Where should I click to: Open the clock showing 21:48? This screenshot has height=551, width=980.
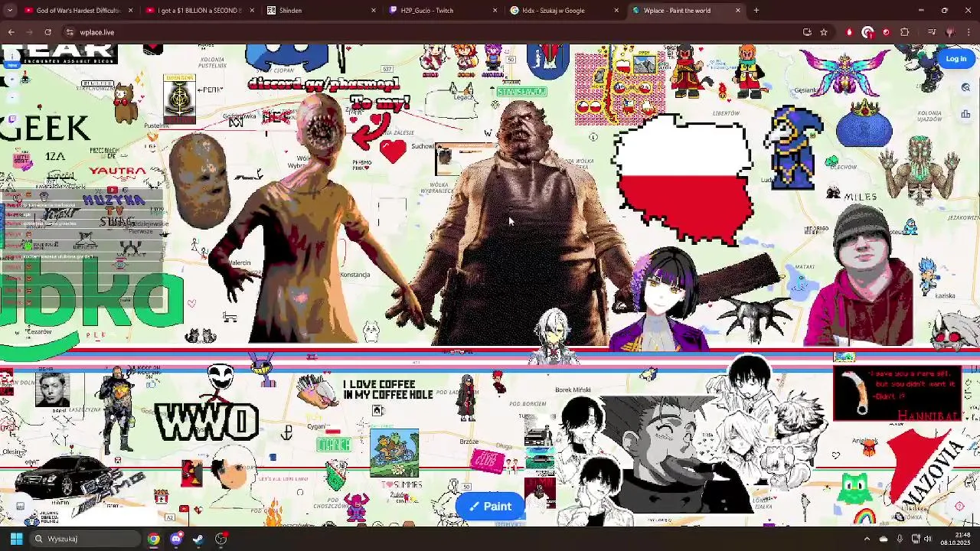pos(956,539)
